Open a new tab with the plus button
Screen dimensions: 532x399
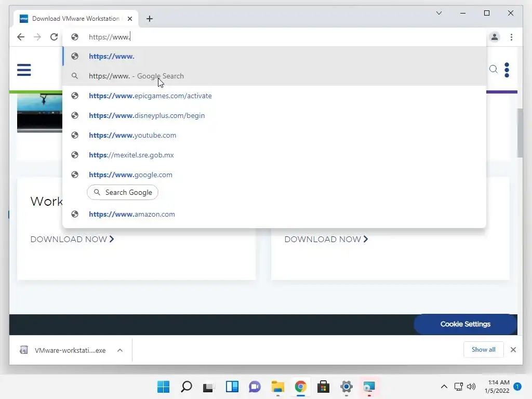pos(150,19)
